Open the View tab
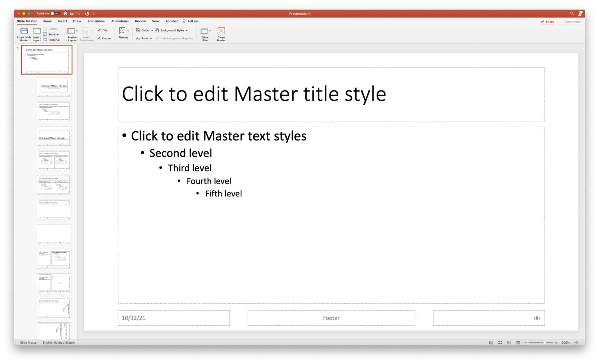Viewport: 599px width, 364px height. click(x=156, y=21)
